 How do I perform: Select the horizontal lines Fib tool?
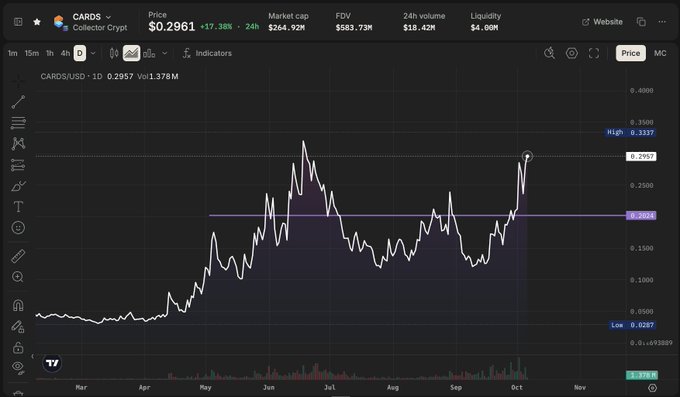[18, 123]
